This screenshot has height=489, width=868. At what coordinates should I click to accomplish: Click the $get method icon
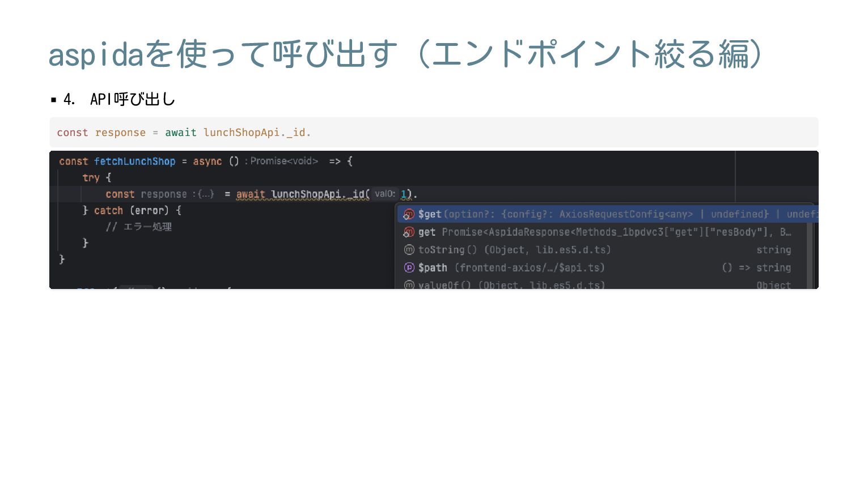click(409, 214)
